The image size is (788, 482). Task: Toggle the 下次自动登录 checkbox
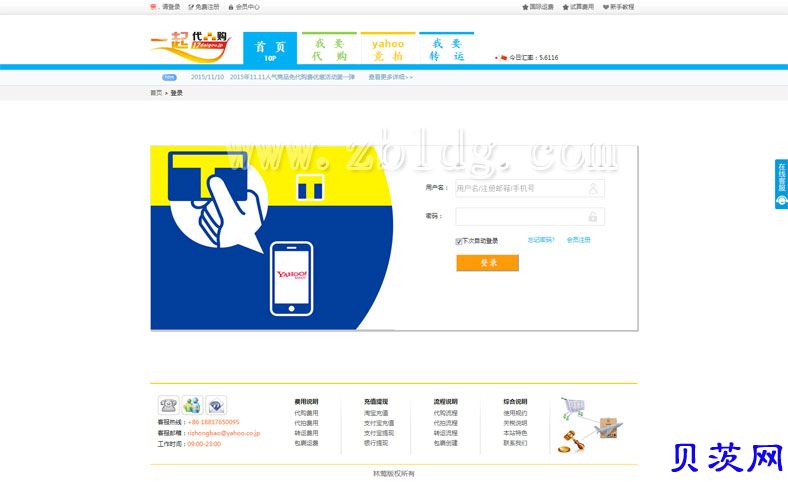coord(459,241)
